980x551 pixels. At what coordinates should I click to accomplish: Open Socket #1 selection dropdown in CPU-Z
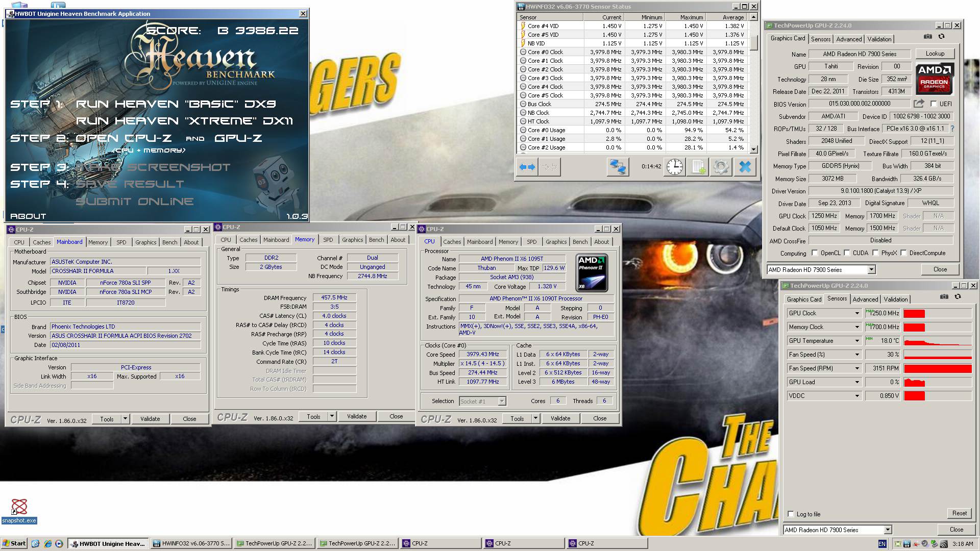click(502, 402)
